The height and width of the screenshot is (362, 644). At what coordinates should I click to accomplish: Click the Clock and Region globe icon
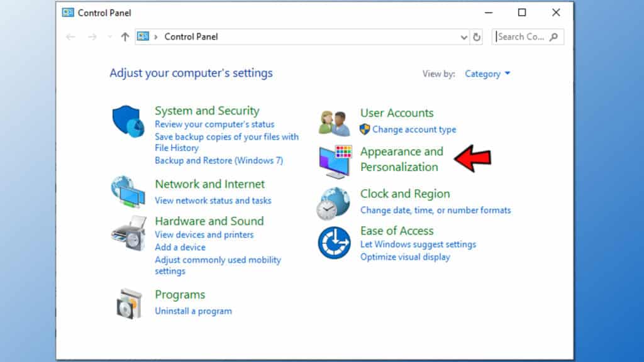click(x=334, y=203)
